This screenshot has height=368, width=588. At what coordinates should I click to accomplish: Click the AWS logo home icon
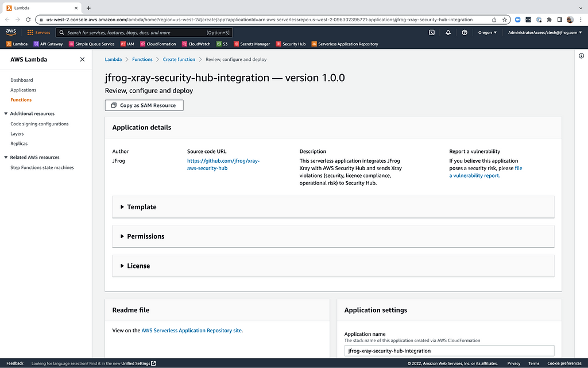pyautogui.click(x=11, y=33)
